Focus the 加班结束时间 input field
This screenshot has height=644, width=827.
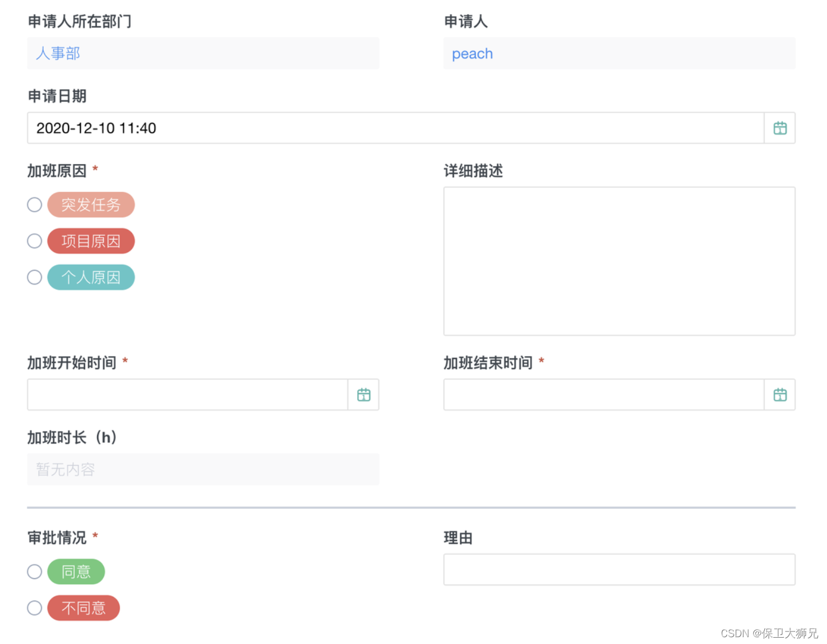[x=604, y=395]
